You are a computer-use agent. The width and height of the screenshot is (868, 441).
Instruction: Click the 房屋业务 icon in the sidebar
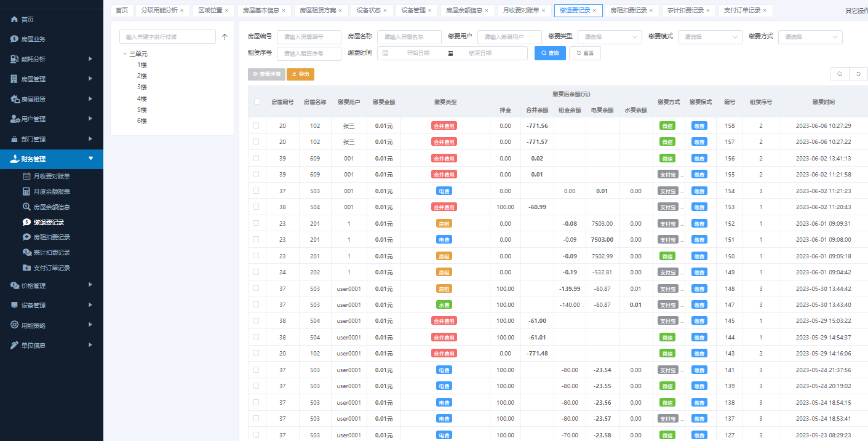click(x=14, y=39)
